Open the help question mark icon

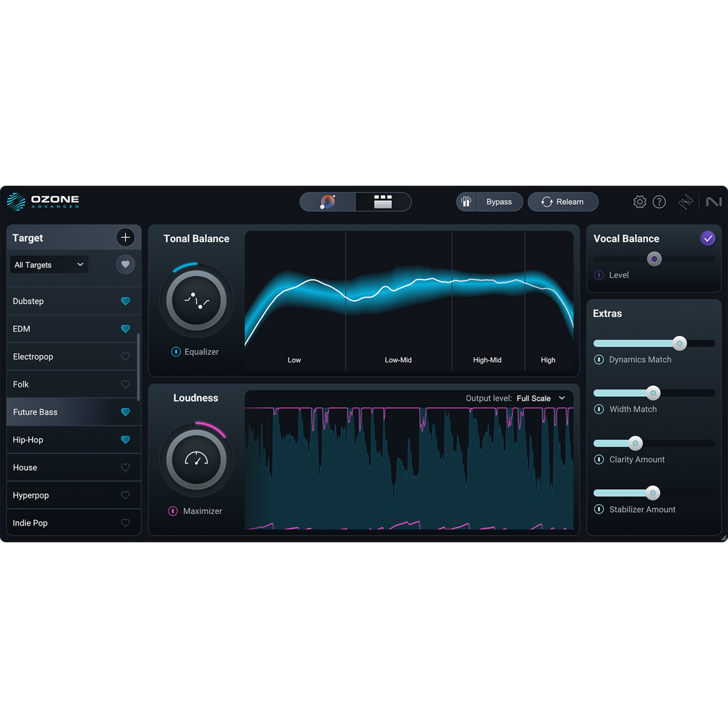click(x=659, y=202)
